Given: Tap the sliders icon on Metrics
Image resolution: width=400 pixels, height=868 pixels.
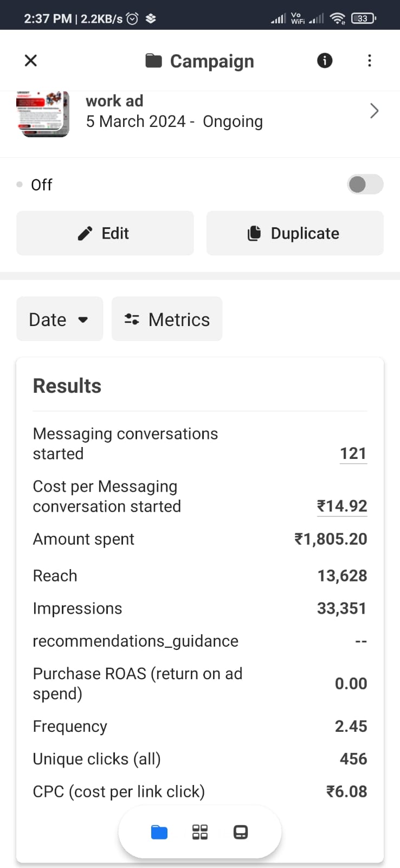Looking at the screenshot, I should 132,319.
